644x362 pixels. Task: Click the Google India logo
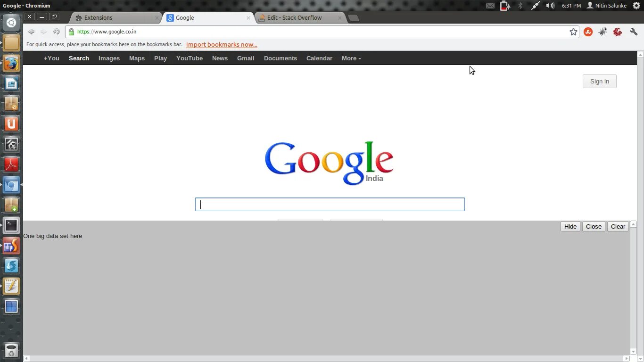[x=329, y=163]
